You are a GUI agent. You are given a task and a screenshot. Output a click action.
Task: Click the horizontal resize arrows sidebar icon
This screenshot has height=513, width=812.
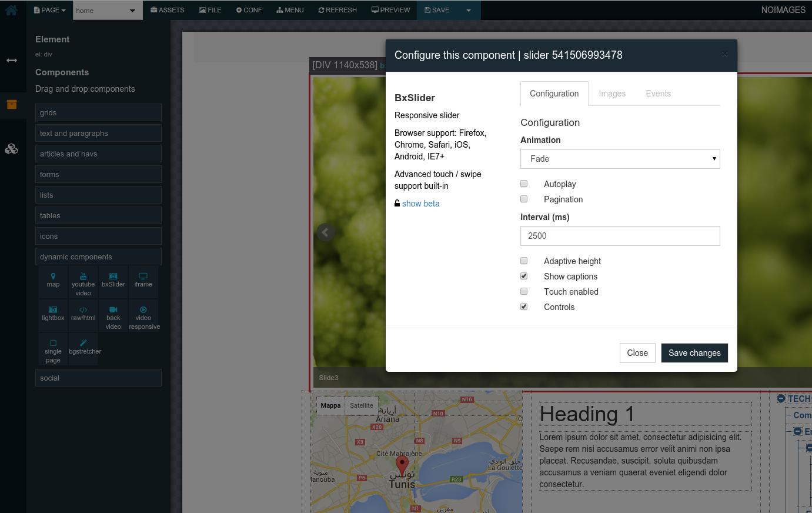[11, 60]
